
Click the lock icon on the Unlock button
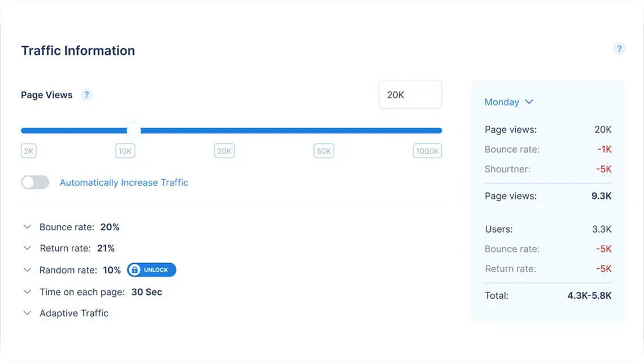click(136, 270)
